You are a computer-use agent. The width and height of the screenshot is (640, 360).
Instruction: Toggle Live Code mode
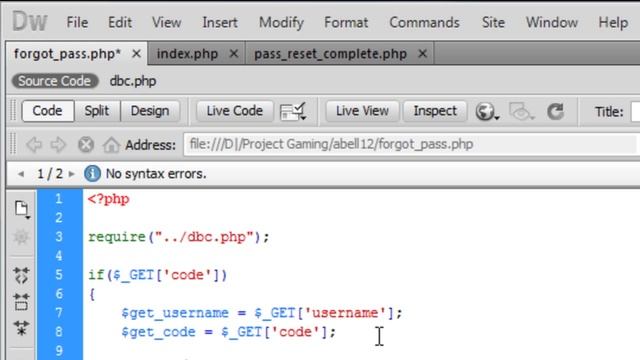[x=235, y=111]
